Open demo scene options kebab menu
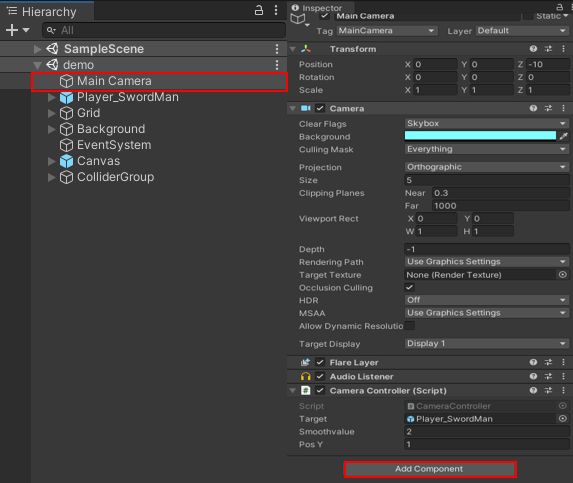This screenshot has height=483, width=573. 277,65
